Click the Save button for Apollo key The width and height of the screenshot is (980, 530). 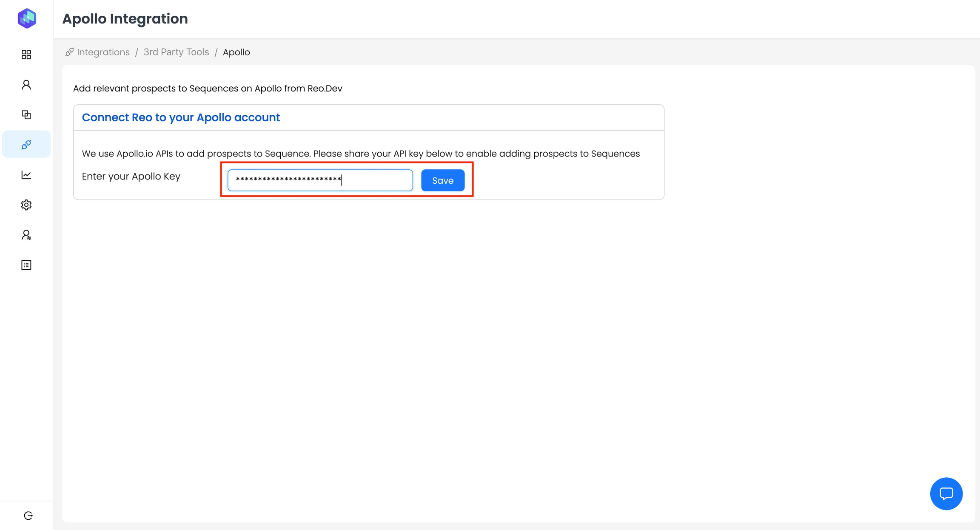[442, 180]
